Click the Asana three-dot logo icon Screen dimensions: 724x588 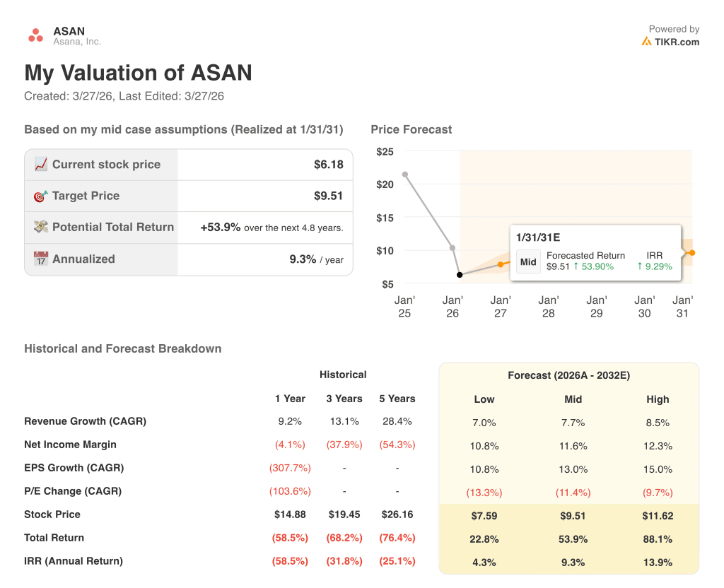pyautogui.click(x=34, y=35)
